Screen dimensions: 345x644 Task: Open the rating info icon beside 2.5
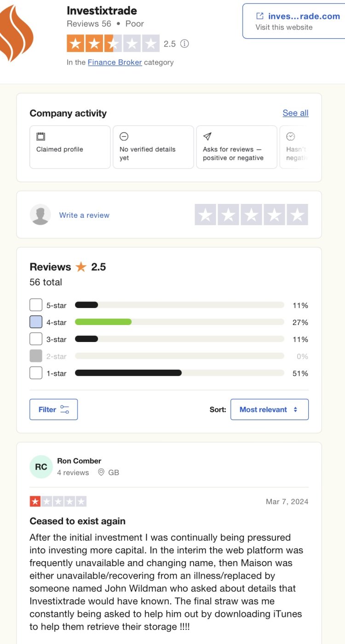[x=184, y=44]
